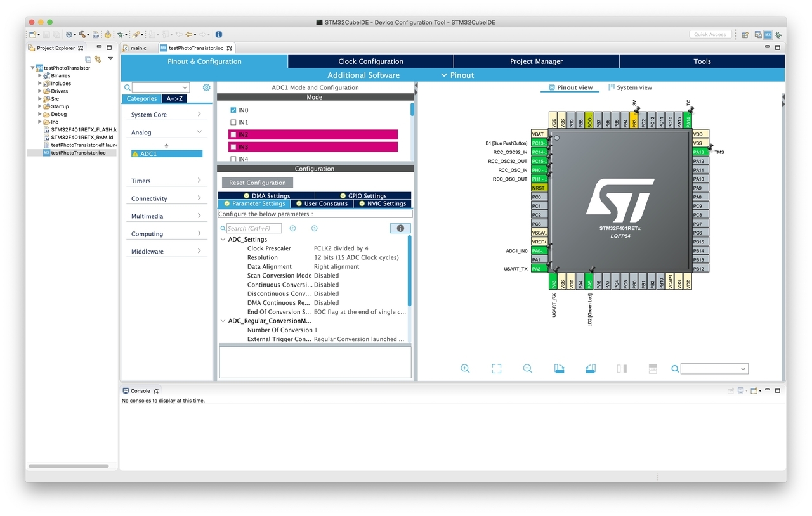
Task: Click the Build hammer icon in toolbar
Action: point(82,34)
